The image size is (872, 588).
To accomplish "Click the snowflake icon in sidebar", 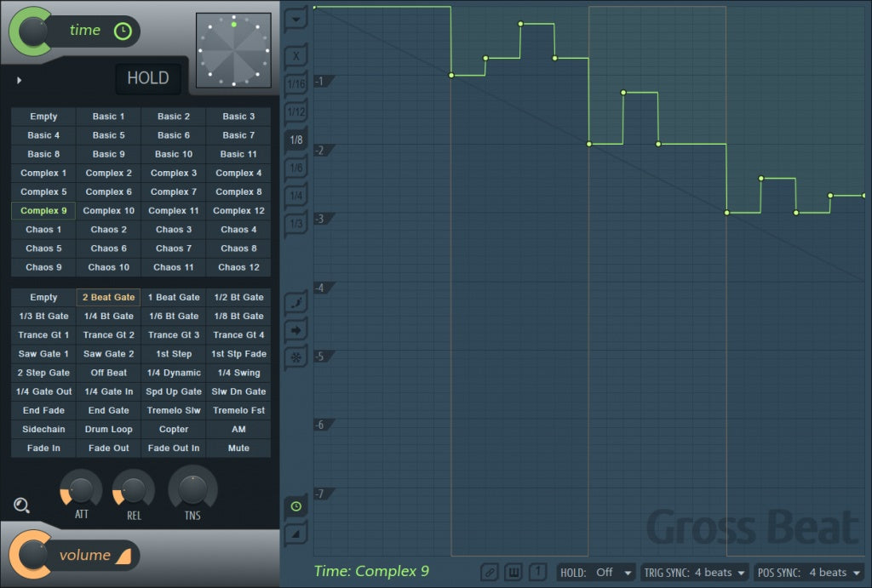I will tap(296, 357).
